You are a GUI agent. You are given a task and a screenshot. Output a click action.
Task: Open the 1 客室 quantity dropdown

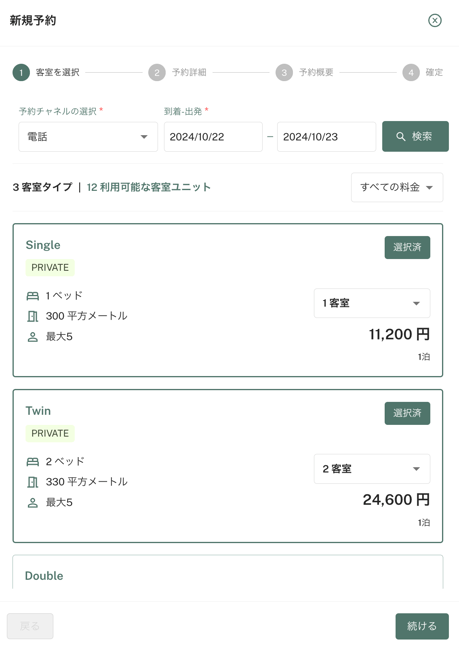(372, 303)
